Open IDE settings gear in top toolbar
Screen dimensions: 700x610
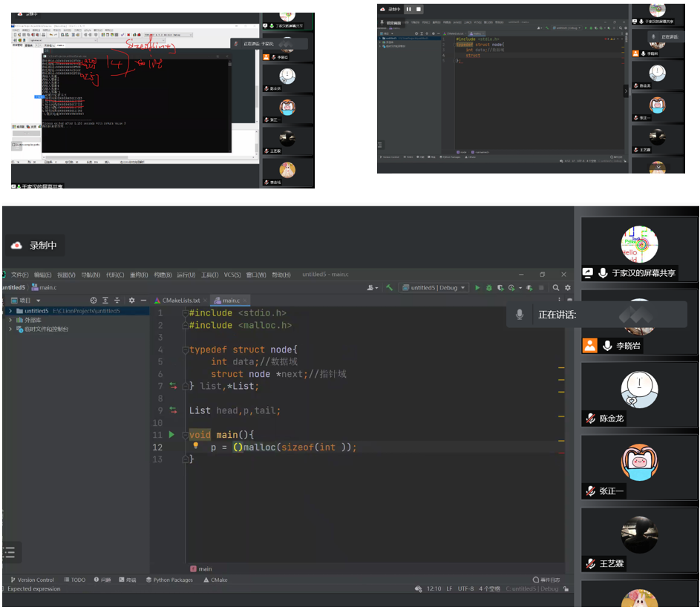(568, 288)
